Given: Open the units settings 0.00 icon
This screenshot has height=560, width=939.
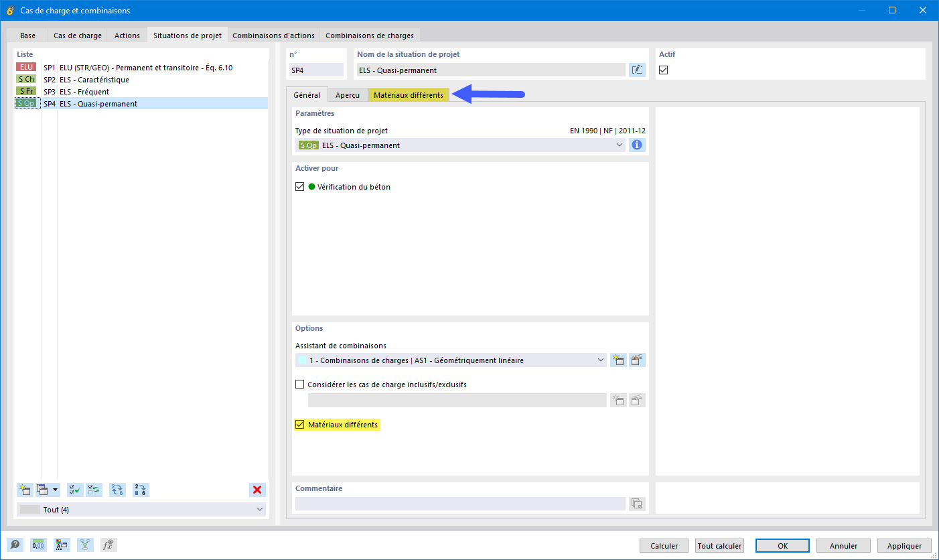Looking at the screenshot, I should (x=39, y=545).
